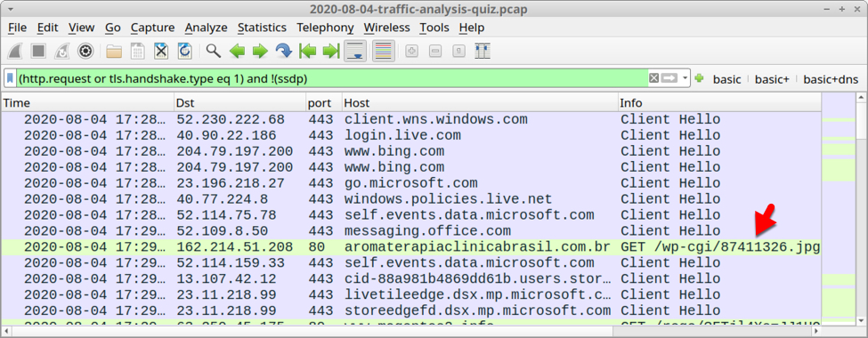Sort by the port column header

pos(324,103)
